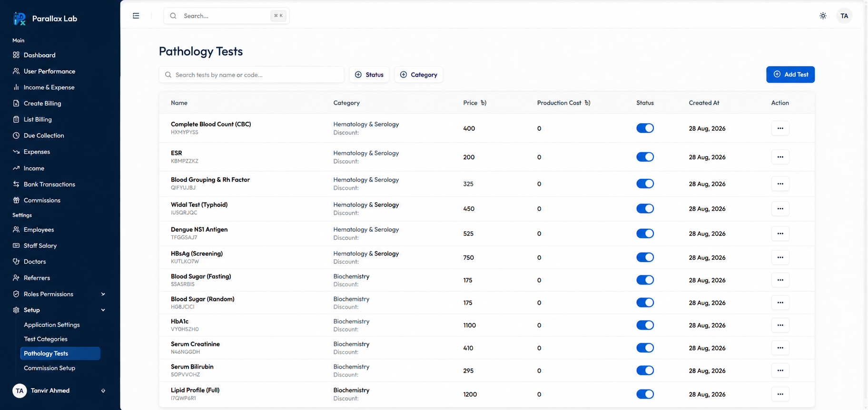868x410 pixels.
Task: Open the Tanvir Ahmed account switcher
Action: click(x=59, y=390)
